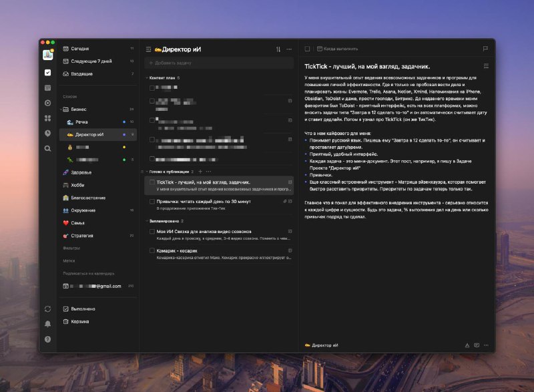
Task: Open Следующие 7 дней list
Action: [98, 61]
